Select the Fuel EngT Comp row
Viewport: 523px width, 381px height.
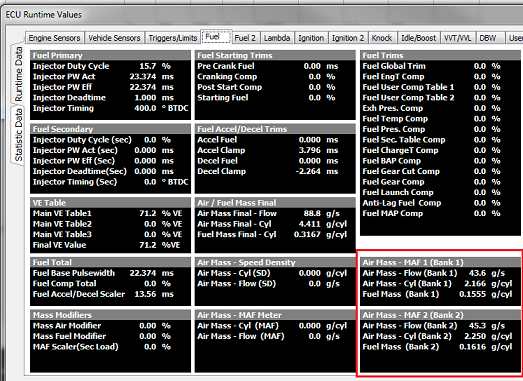(x=440, y=77)
